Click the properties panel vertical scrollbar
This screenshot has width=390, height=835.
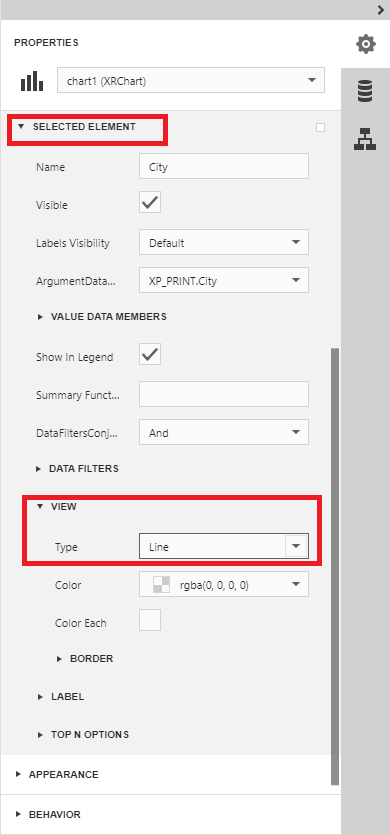click(335, 567)
